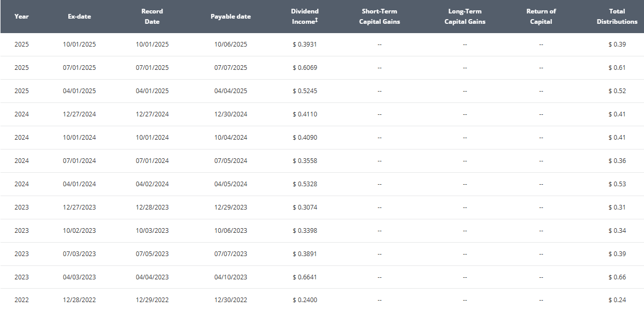Select record date 07/01/2025 cell

point(152,68)
